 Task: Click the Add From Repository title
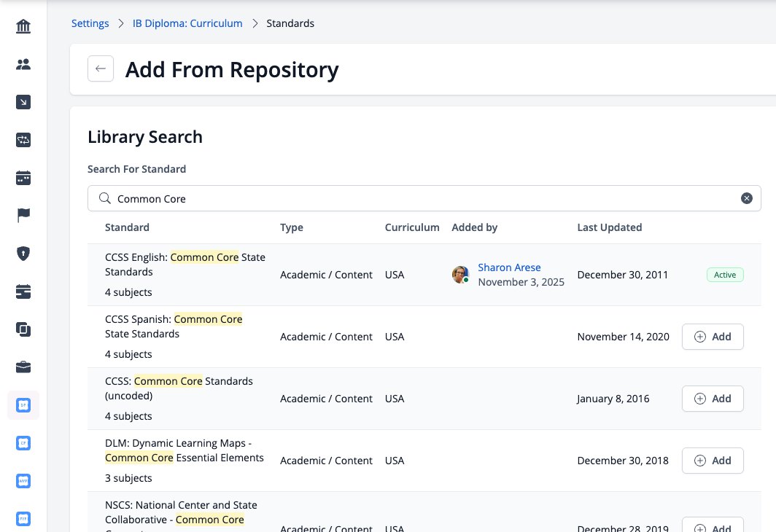coord(232,70)
